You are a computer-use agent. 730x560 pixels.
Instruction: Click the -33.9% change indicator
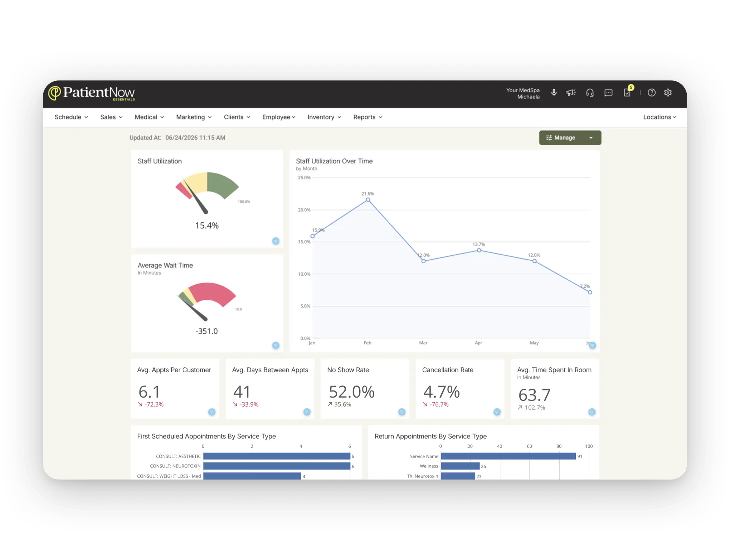pyautogui.click(x=245, y=404)
